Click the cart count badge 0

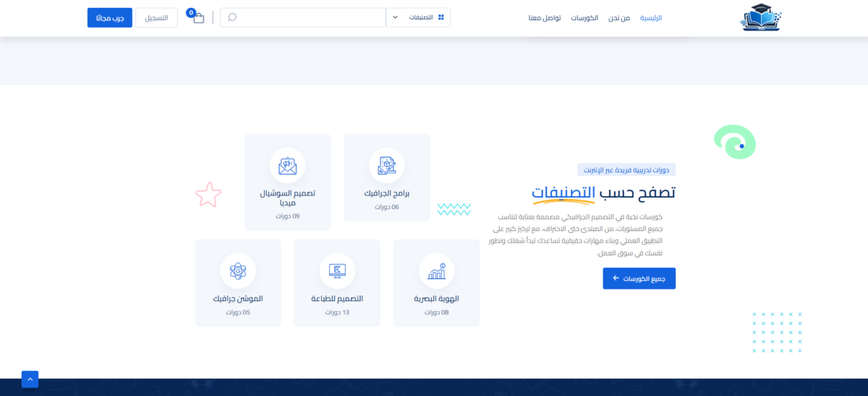pos(191,12)
